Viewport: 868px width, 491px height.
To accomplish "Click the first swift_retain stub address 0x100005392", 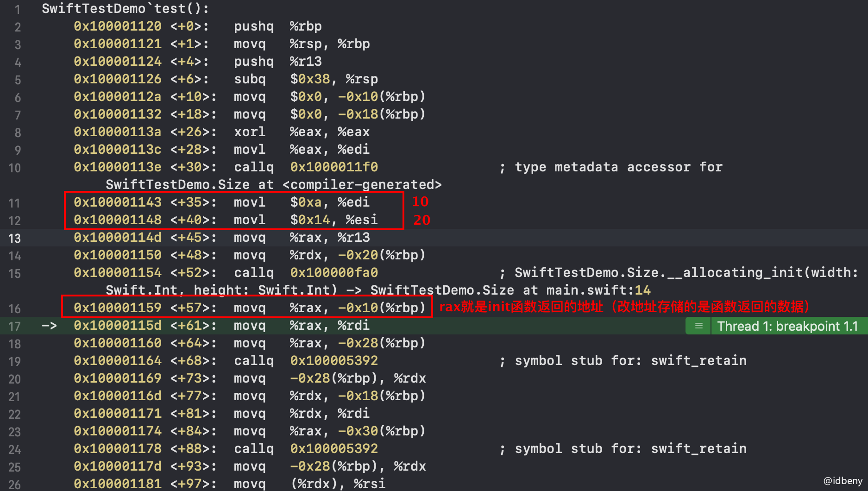I will pyautogui.click(x=334, y=361).
